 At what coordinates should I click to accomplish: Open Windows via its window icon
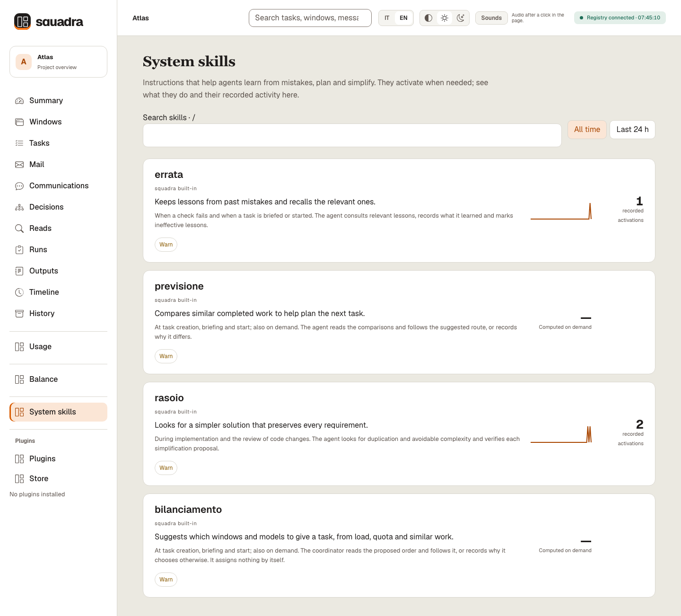point(19,122)
